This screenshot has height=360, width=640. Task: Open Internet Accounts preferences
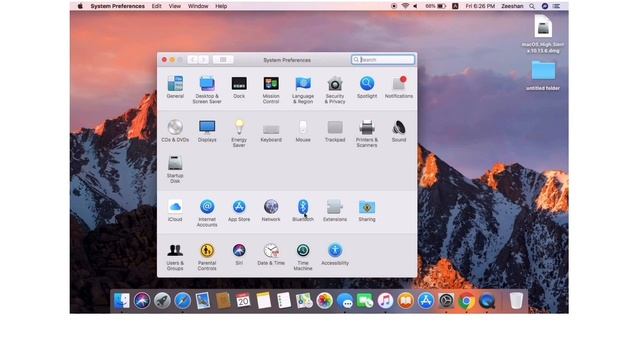(x=207, y=213)
